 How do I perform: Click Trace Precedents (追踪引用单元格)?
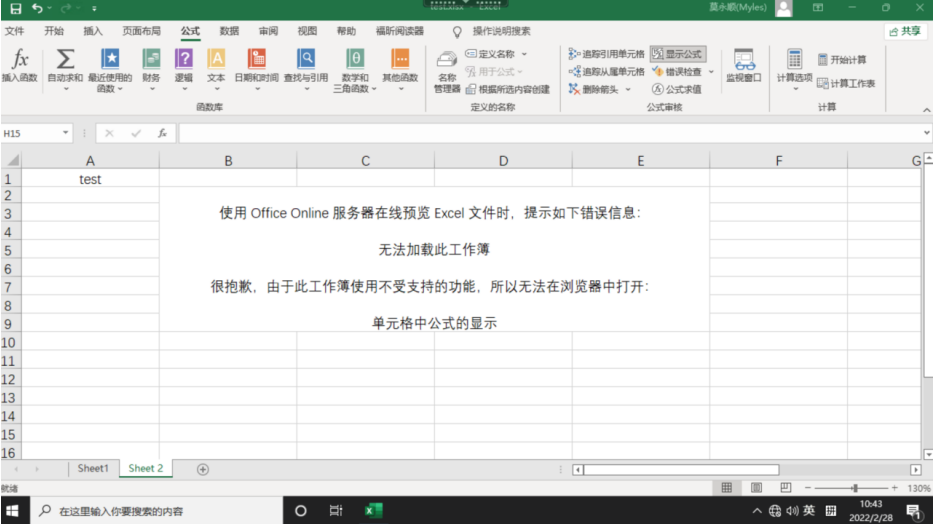click(x=606, y=54)
